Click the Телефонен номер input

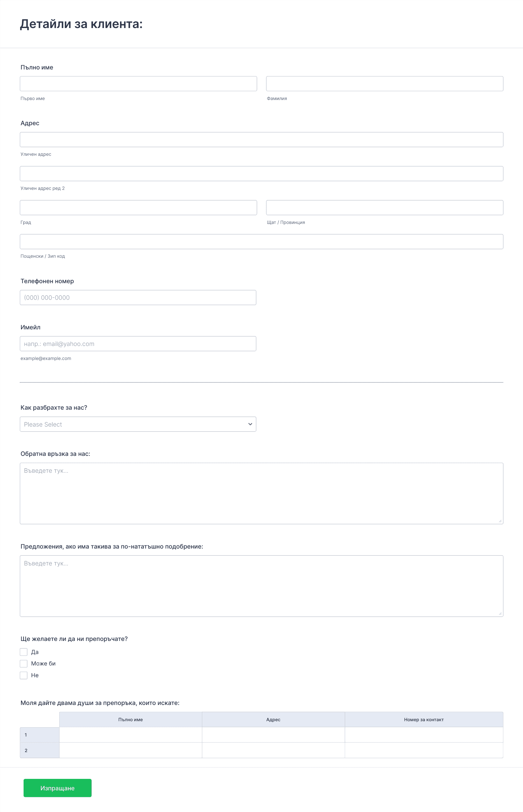138,298
